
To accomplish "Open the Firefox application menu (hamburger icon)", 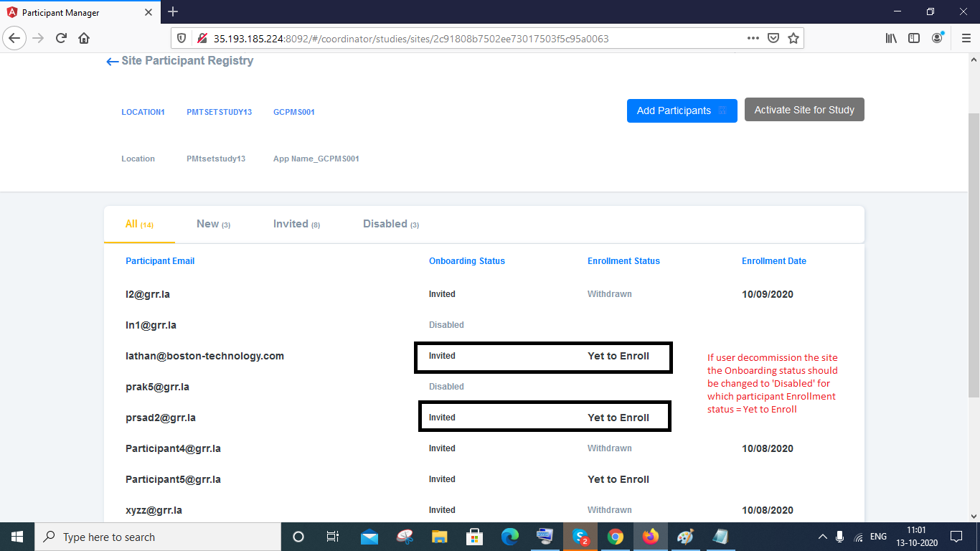I will click(x=966, y=38).
